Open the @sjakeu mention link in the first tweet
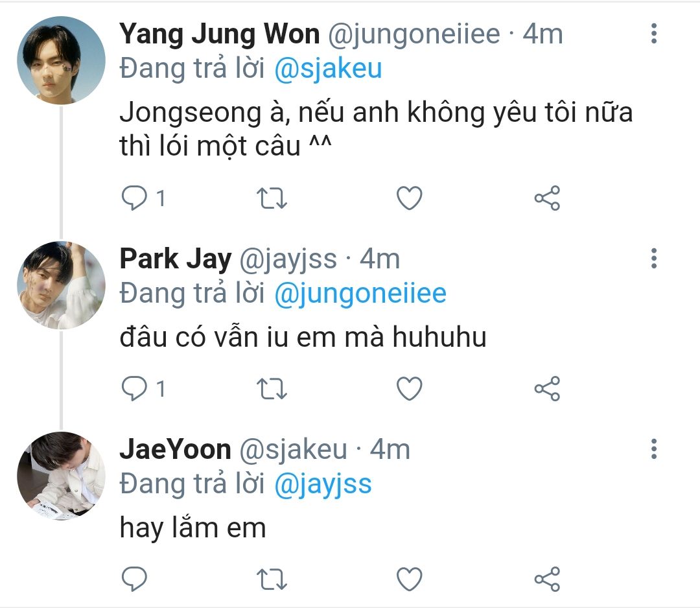The height and width of the screenshot is (608, 700). click(328, 69)
